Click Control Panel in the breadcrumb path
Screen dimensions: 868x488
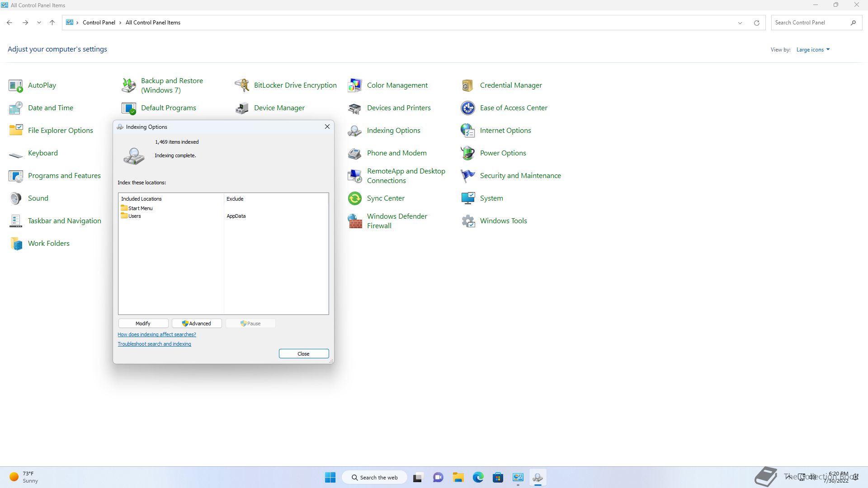tap(99, 23)
